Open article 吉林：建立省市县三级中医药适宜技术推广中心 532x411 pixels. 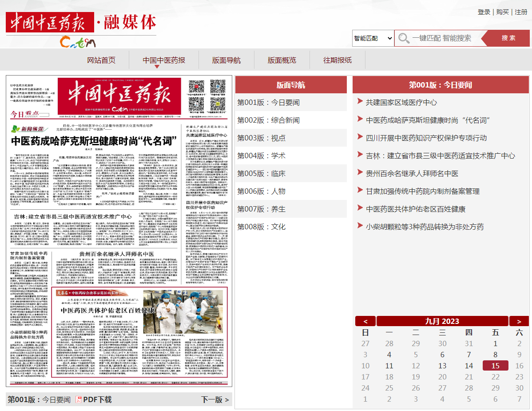pos(441,156)
